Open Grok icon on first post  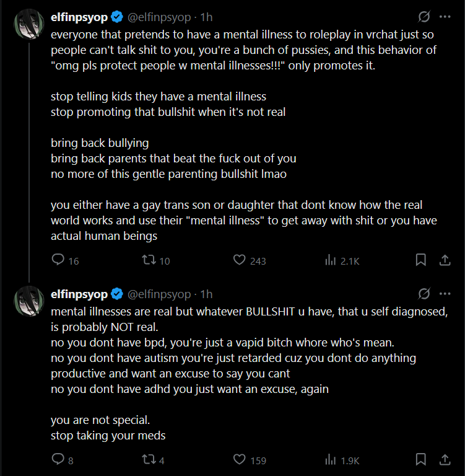coord(424,17)
